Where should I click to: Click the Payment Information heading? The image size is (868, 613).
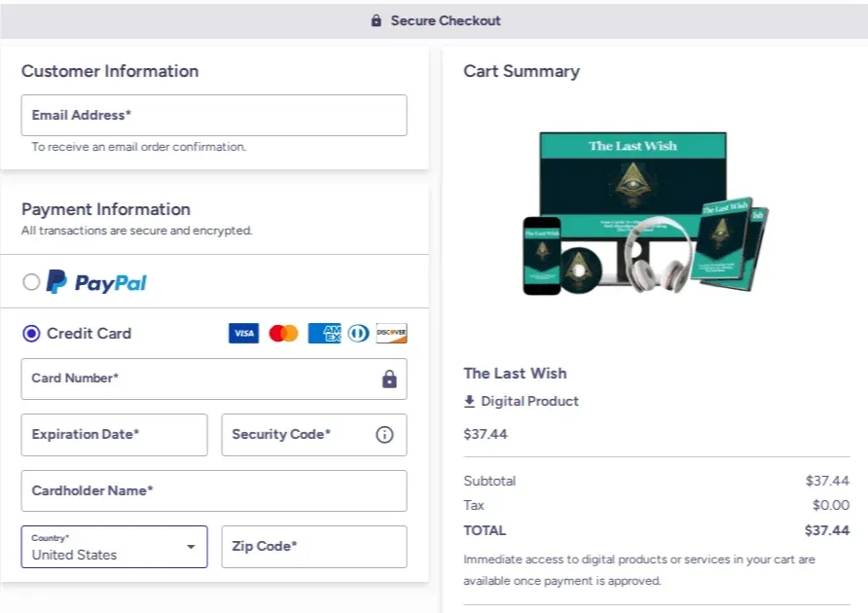[x=106, y=209]
